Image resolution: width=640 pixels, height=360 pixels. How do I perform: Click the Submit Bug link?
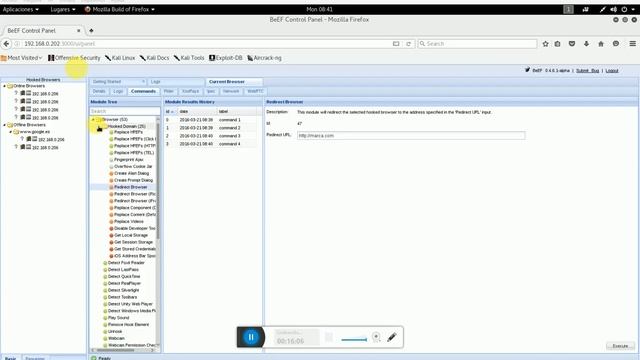pyautogui.click(x=587, y=71)
